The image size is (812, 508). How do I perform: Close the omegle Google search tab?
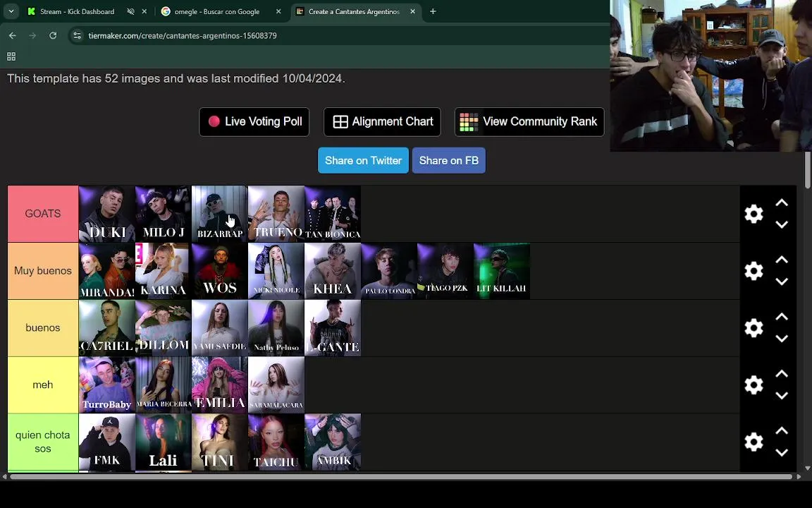(278, 11)
